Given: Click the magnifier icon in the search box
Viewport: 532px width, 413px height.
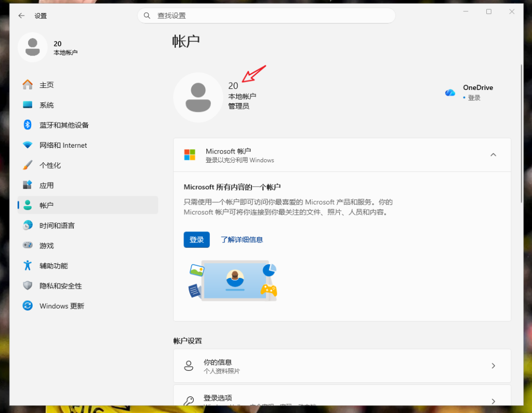Looking at the screenshot, I should click(x=147, y=16).
